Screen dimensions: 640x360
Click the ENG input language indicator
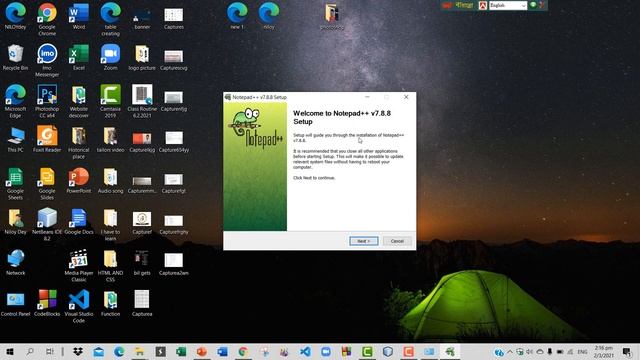pos(582,351)
